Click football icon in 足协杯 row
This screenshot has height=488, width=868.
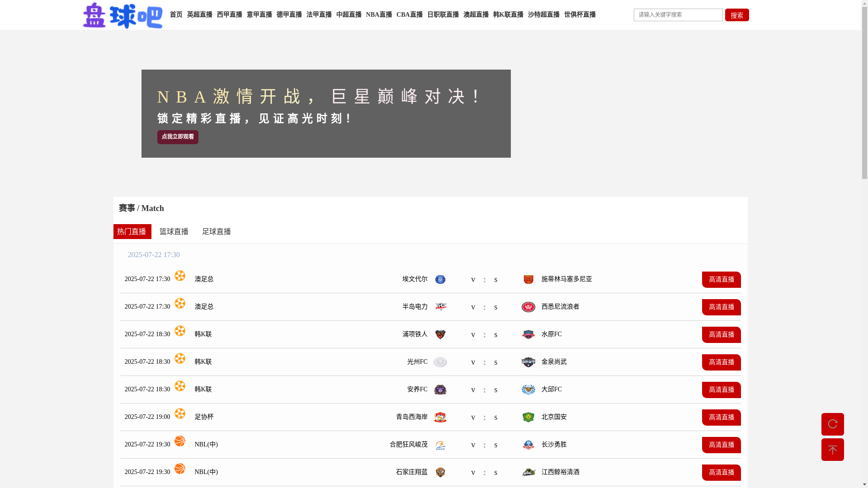(180, 413)
